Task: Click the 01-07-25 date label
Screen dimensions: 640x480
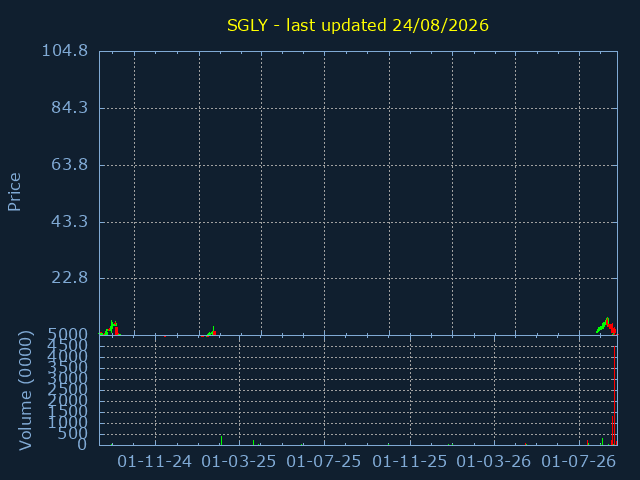Action: point(324,462)
